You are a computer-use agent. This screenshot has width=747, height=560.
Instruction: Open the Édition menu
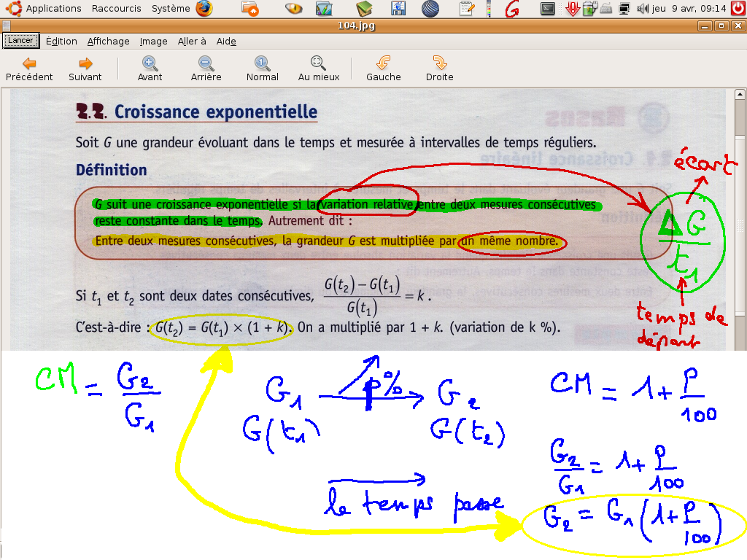point(61,42)
